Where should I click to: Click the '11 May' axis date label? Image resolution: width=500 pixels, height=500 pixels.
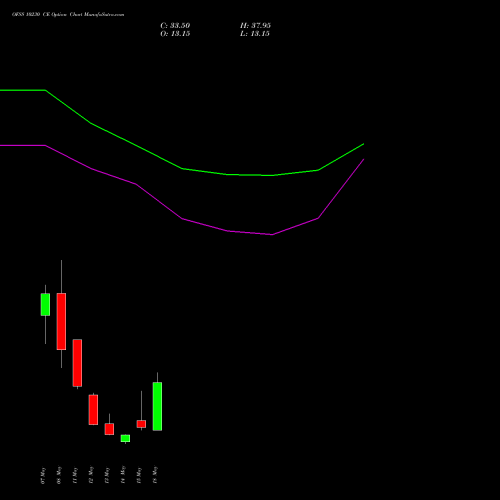75,475
